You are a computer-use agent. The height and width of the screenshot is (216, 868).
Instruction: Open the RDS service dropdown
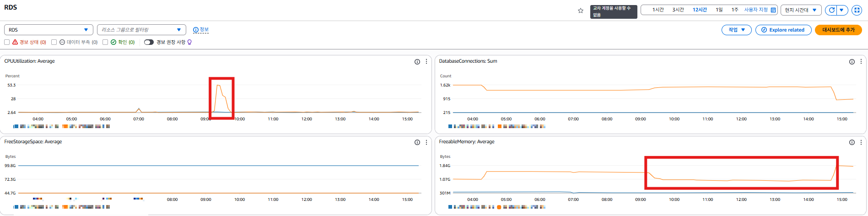tap(49, 30)
